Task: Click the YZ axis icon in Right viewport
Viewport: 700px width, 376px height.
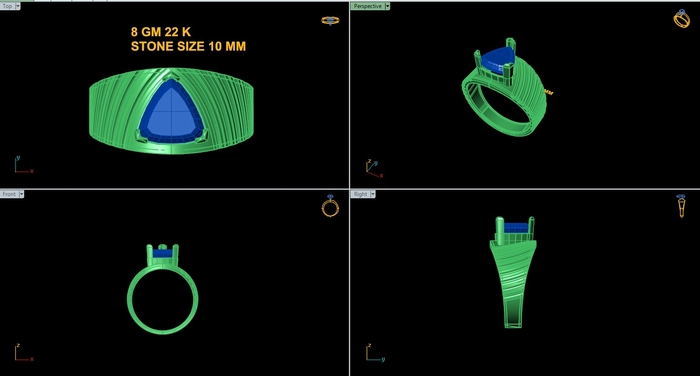Action: point(375,352)
